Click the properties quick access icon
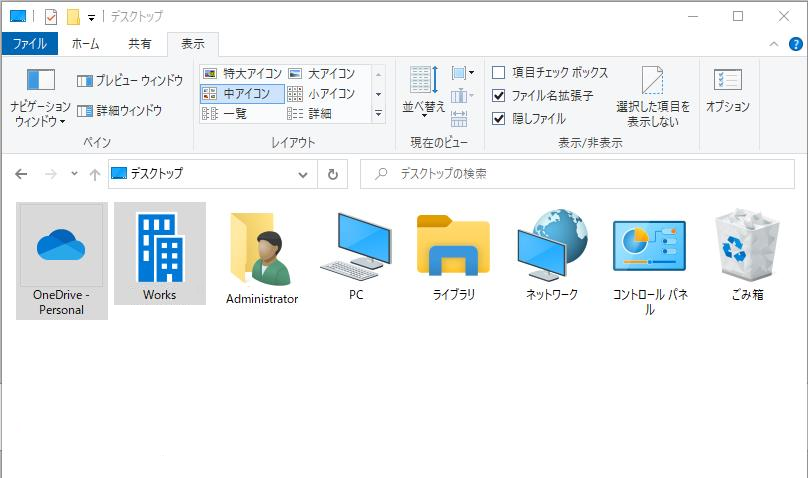The image size is (808, 478). [50, 17]
